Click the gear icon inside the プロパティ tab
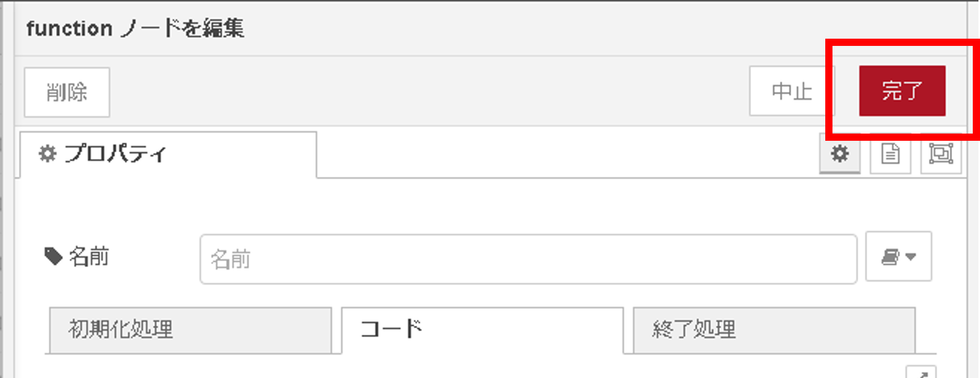The height and width of the screenshot is (378, 980). click(x=47, y=154)
